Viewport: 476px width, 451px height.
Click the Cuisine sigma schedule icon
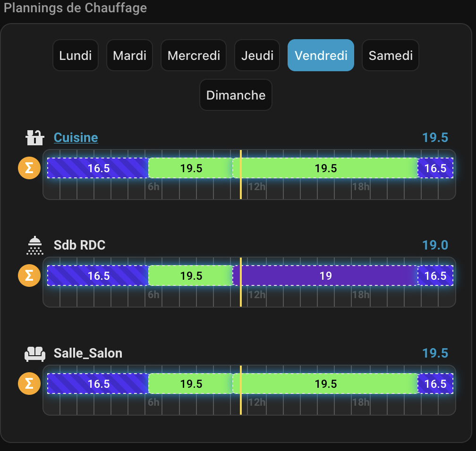point(29,168)
